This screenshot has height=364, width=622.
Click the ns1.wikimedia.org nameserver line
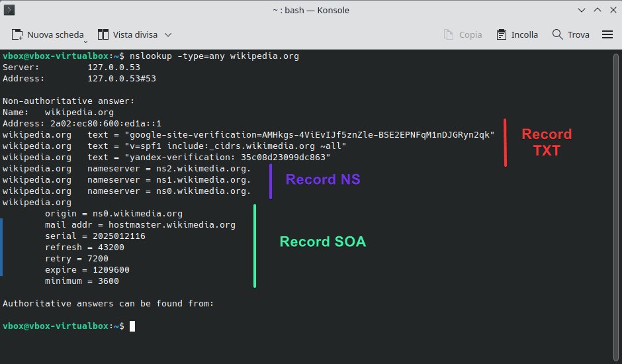pos(127,180)
